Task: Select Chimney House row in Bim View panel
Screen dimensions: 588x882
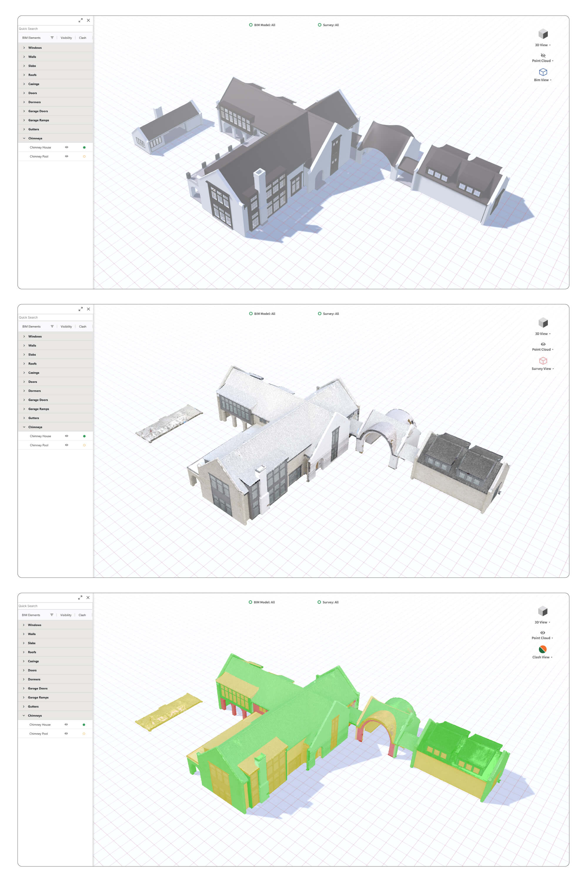Action: (56, 147)
